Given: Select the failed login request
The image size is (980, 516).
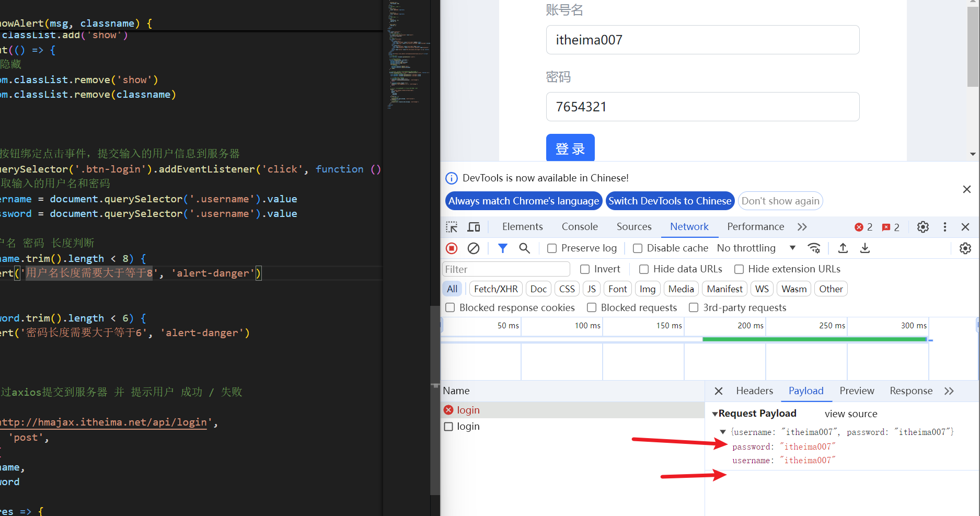Looking at the screenshot, I should coord(572,410).
